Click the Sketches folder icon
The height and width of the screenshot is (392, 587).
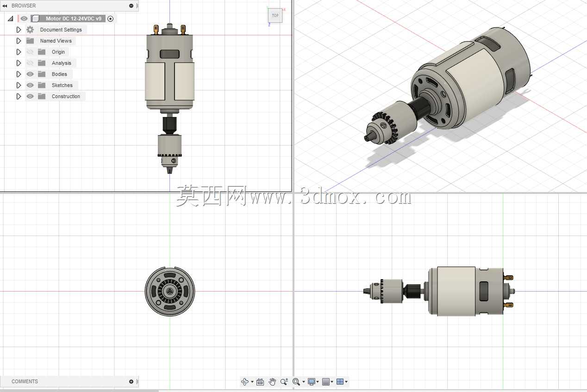[x=42, y=85]
